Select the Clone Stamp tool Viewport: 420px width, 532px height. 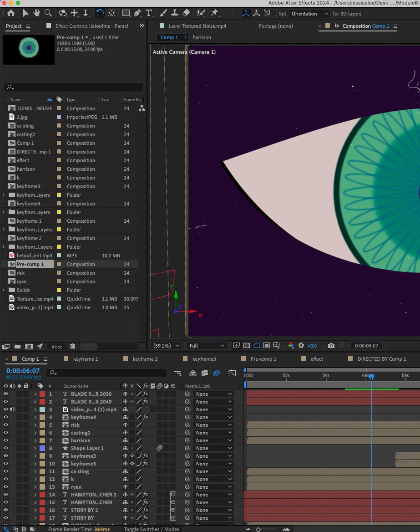pyautogui.click(x=175, y=13)
